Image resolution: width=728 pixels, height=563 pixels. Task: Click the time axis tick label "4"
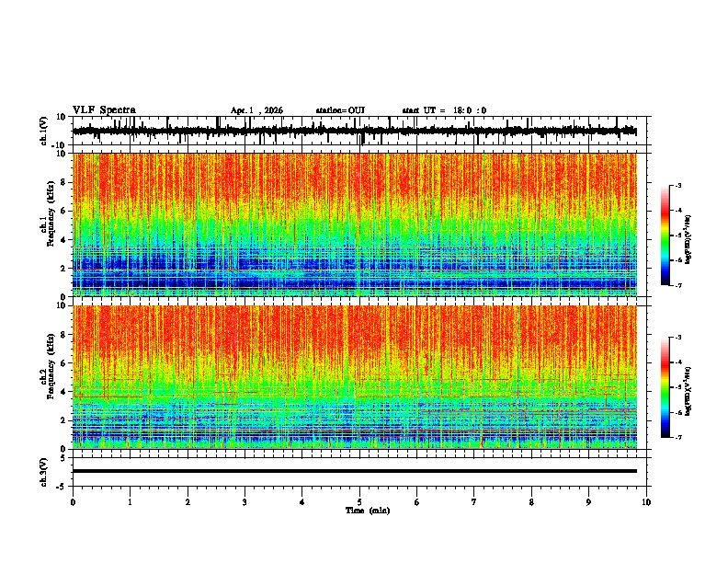[302, 502]
